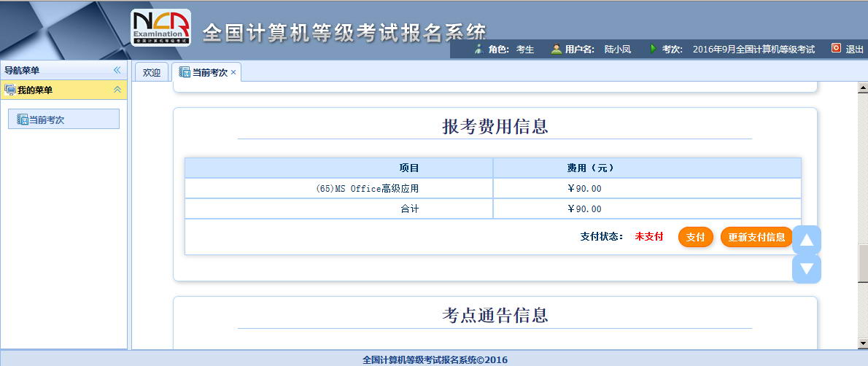The width and height of the screenshot is (868, 366).
Task: Click the footer 全国计算机等级考试报名系统©2016 text
Action: [x=435, y=359]
